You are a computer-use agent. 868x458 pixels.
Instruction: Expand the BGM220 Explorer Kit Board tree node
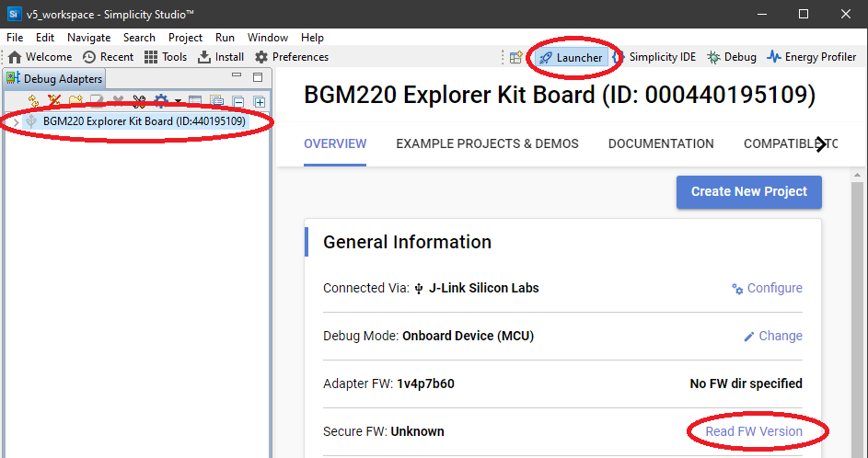(x=16, y=121)
